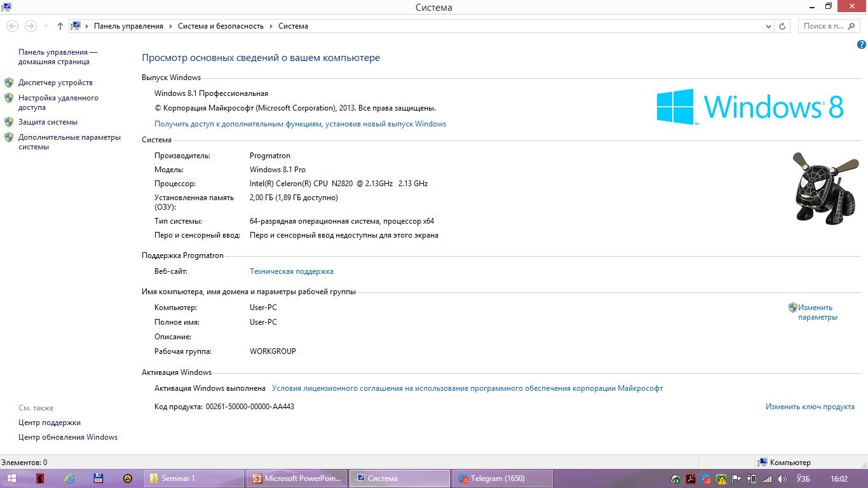
Task: Switch to Seminar 1 folder window
Action: 194,478
